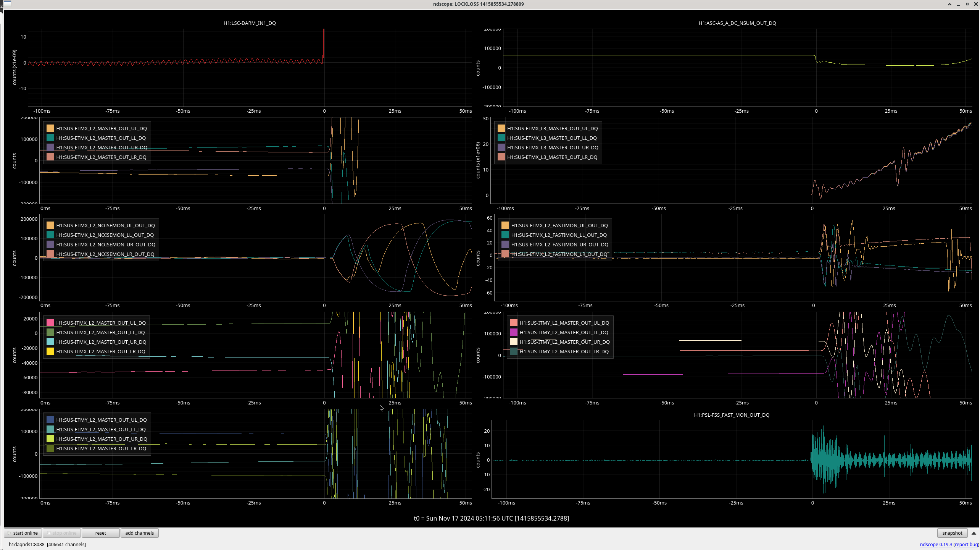Click the ETMX_L2_MASTER_OUT_UL_DQ orange legend swatch

pos(50,128)
